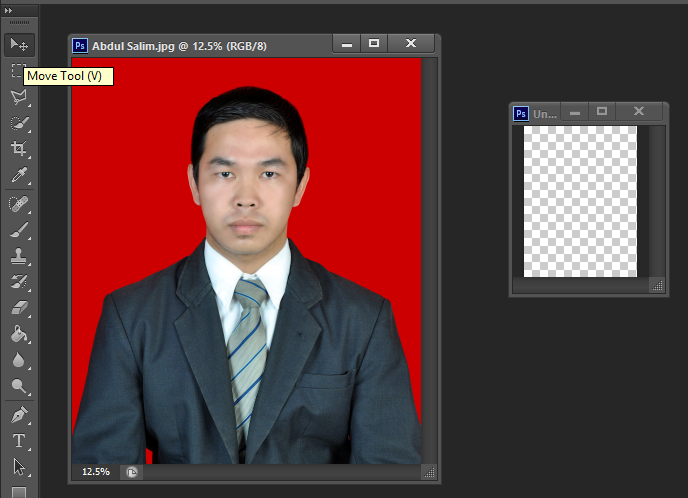Select the History Brush tool

19,282
